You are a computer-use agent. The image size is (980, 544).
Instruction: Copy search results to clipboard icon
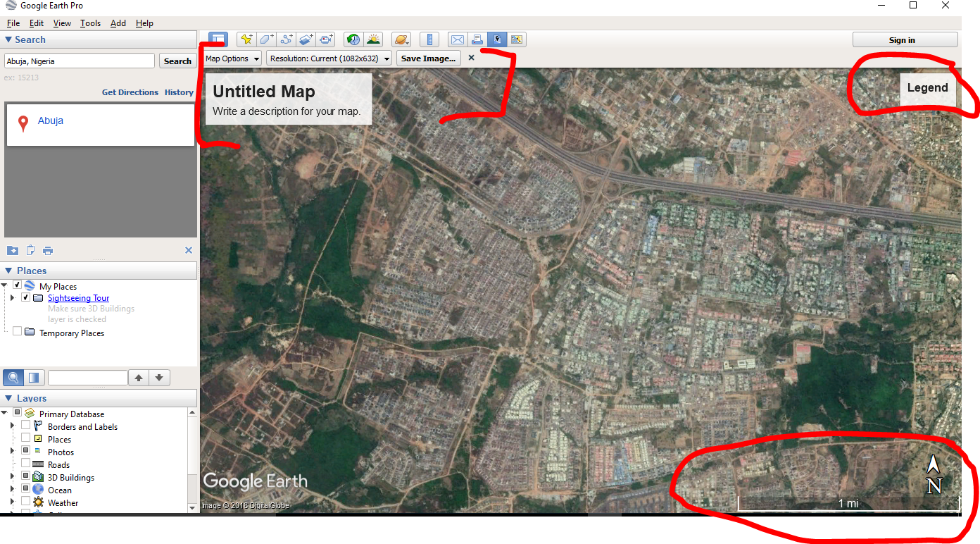tap(30, 250)
